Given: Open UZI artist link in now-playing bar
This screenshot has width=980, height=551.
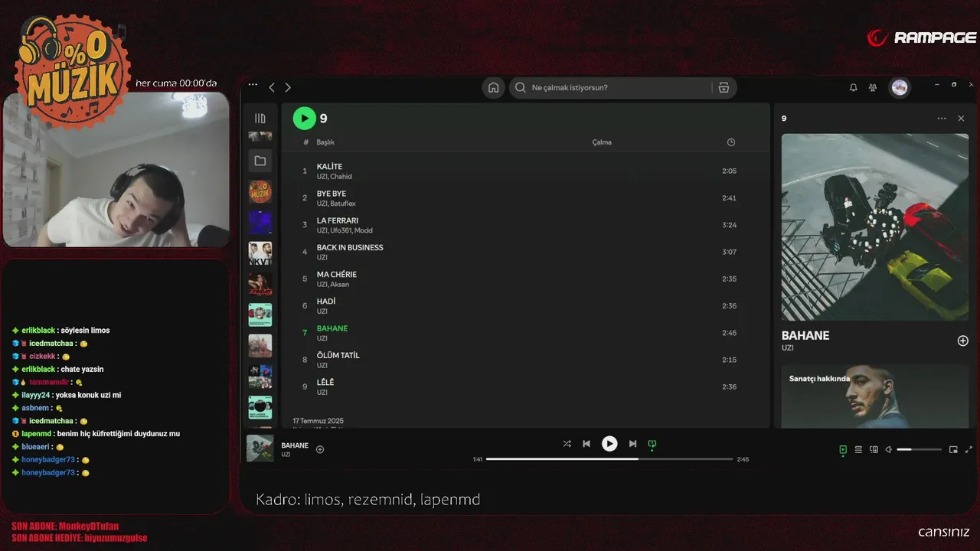Looking at the screenshot, I should (286, 455).
